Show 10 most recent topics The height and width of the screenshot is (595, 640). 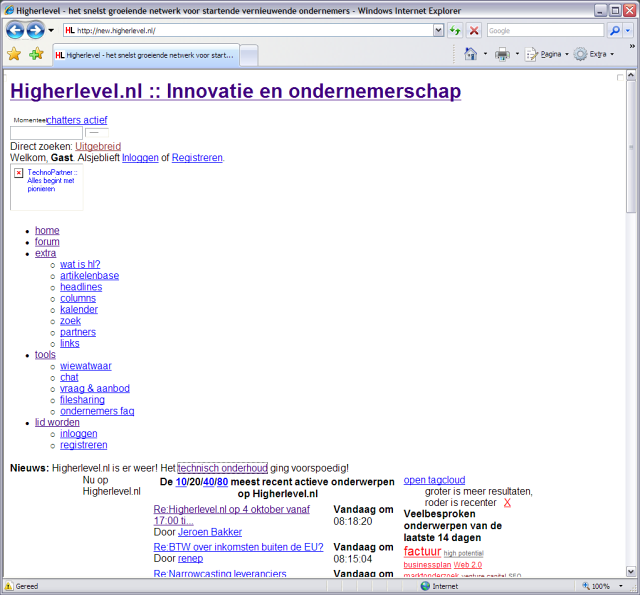[181, 482]
